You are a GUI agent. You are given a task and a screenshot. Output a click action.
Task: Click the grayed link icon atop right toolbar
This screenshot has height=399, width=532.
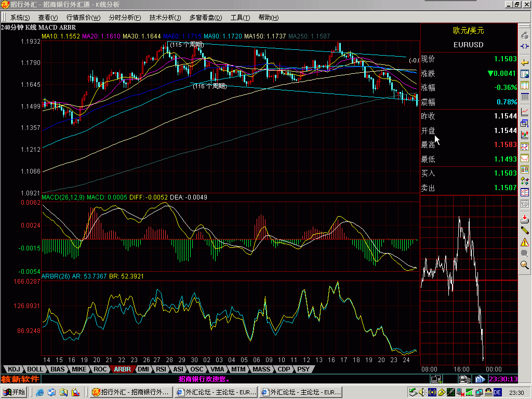[525, 35]
